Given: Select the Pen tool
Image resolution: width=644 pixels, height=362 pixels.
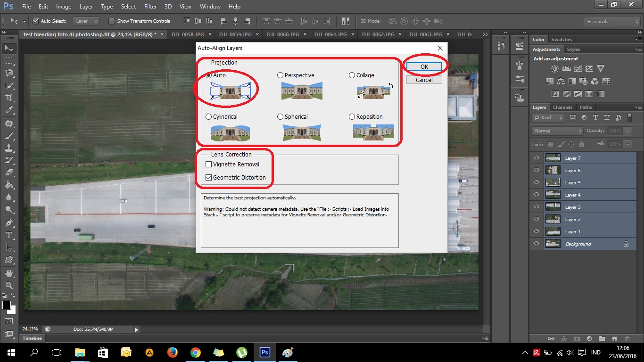Looking at the screenshot, I should pos(9,222).
